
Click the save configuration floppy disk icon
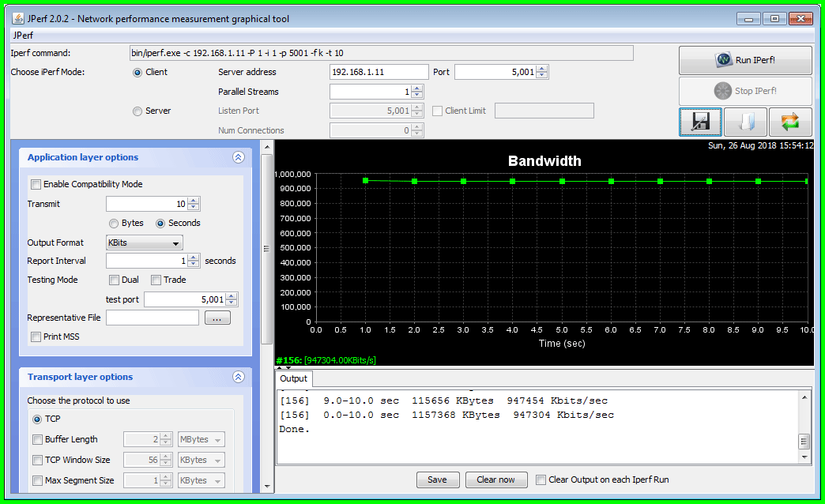700,122
